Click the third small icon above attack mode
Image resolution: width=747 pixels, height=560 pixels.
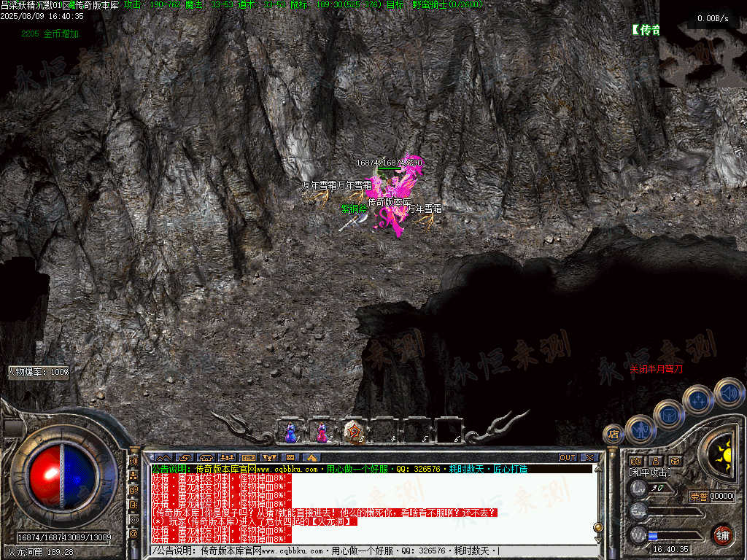tap(675, 461)
